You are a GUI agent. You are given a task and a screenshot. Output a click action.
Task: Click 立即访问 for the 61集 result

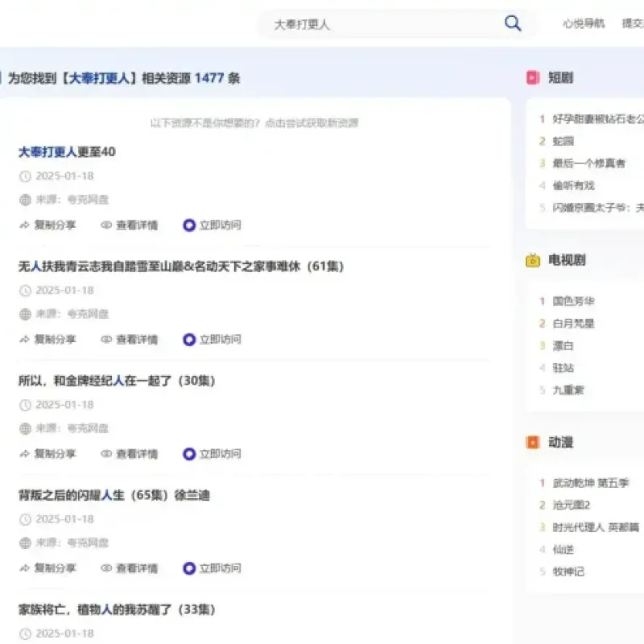coord(220,339)
